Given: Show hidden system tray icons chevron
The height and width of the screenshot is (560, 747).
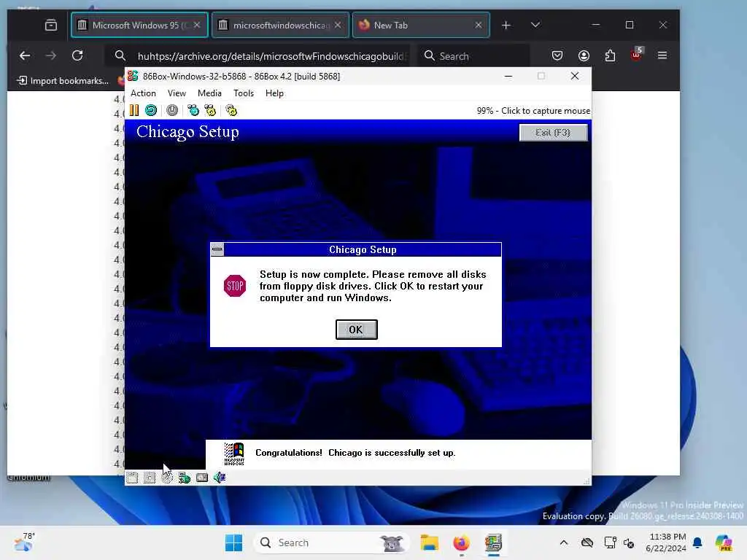Looking at the screenshot, I should pos(564,542).
